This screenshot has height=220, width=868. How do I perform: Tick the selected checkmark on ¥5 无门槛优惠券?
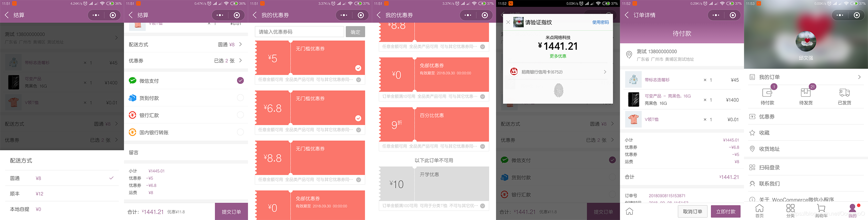click(x=358, y=68)
